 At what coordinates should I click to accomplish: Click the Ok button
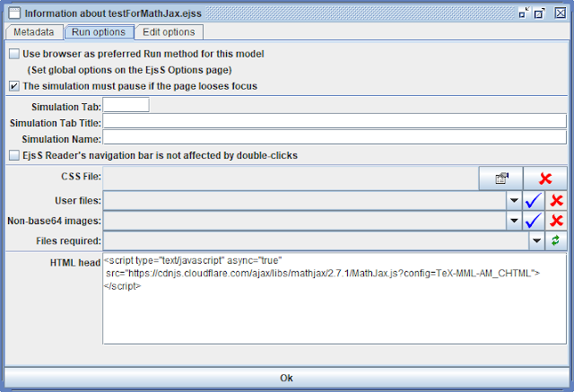point(286,378)
